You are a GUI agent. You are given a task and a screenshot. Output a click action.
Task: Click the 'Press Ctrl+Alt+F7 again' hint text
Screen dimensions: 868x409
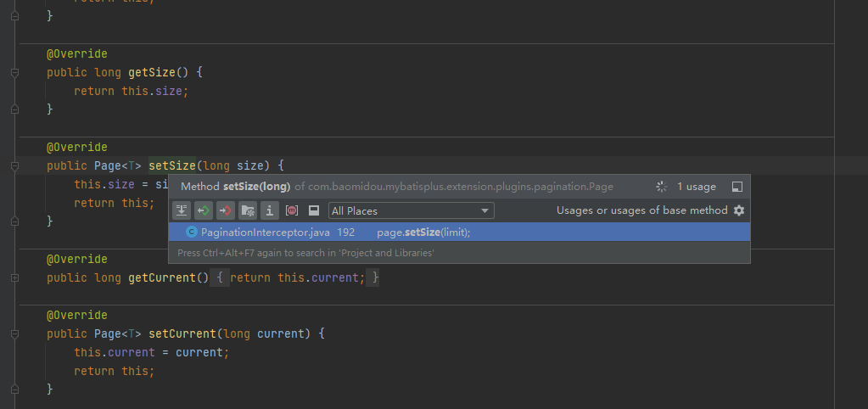(x=305, y=253)
